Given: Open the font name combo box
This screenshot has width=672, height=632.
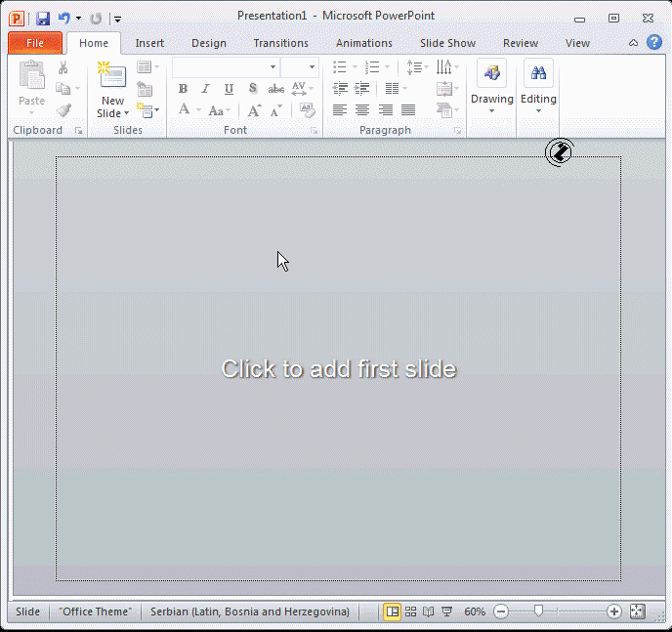Looking at the screenshot, I should tap(227, 67).
